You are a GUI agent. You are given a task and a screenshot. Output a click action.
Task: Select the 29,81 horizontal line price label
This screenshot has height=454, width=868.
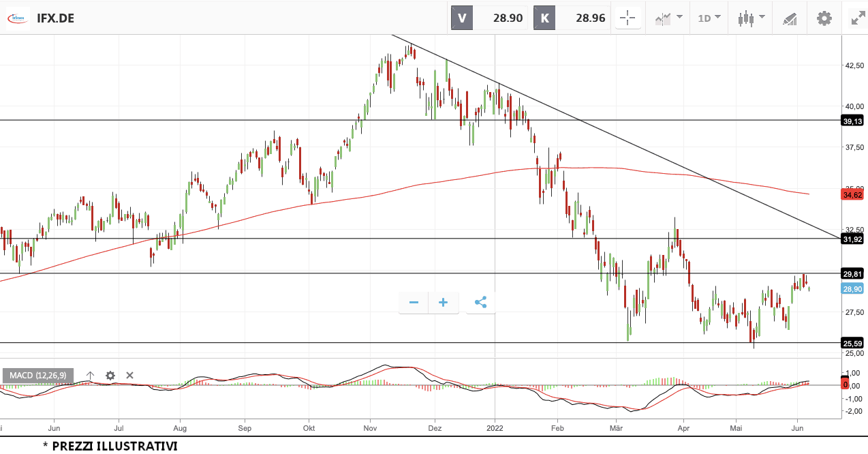coord(853,273)
